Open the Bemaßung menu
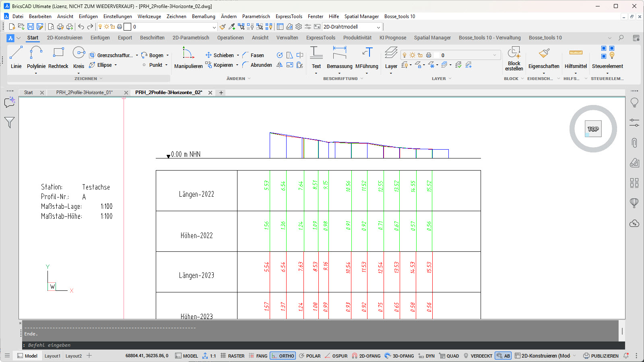 pos(203,16)
